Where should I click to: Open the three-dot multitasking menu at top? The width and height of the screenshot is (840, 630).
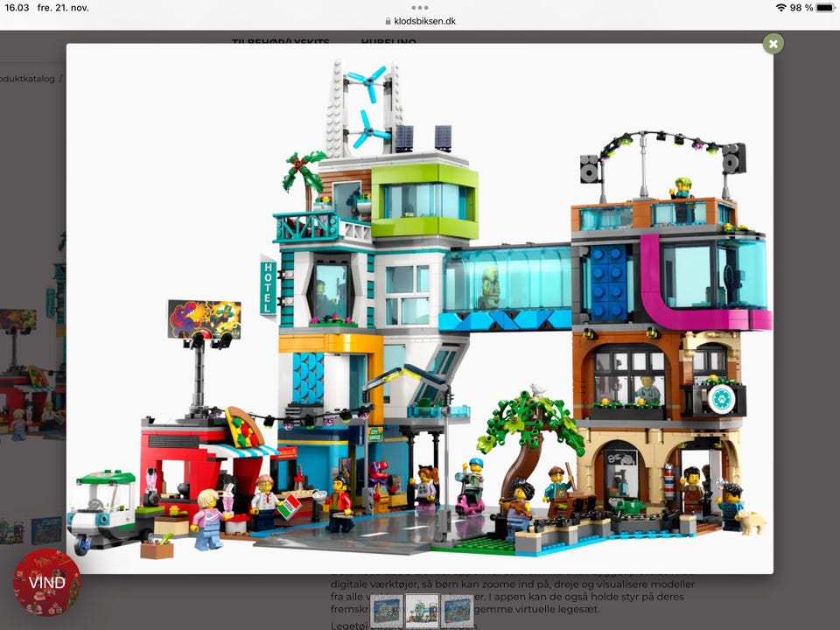tap(420, 8)
